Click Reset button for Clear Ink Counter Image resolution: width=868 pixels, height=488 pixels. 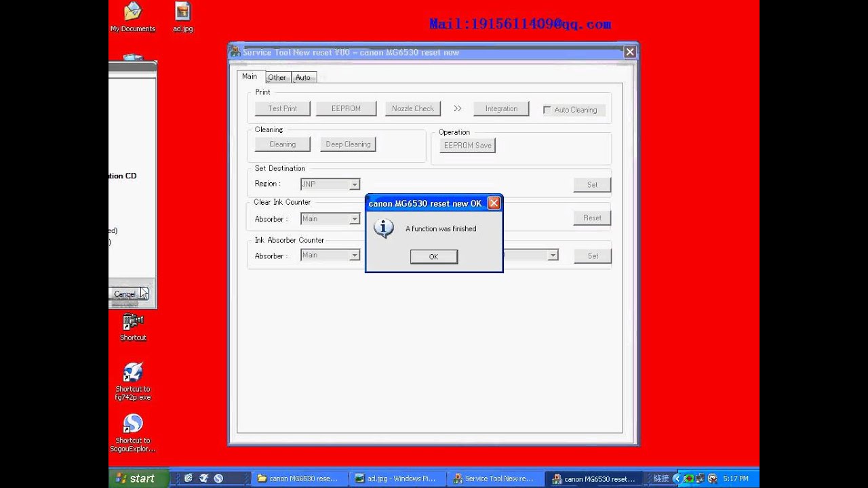(592, 218)
